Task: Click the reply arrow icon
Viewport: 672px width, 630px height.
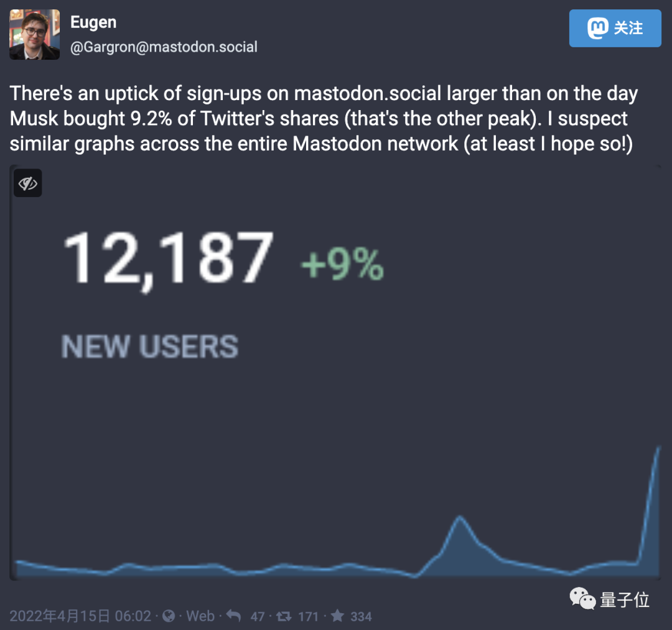Action: (x=234, y=616)
